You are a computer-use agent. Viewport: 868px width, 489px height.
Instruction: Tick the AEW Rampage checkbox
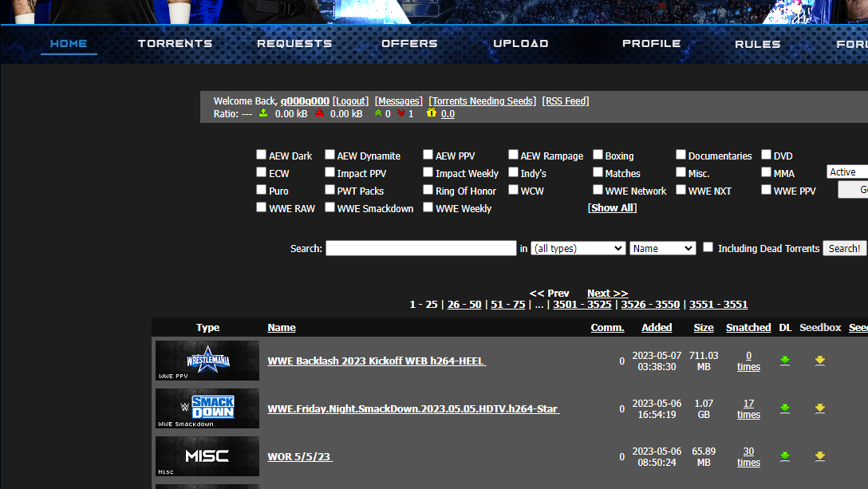pyautogui.click(x=513, y=155)
